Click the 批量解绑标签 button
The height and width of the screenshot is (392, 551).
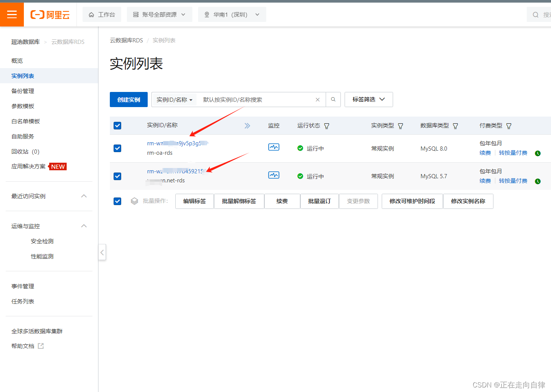tap(239, 201)
